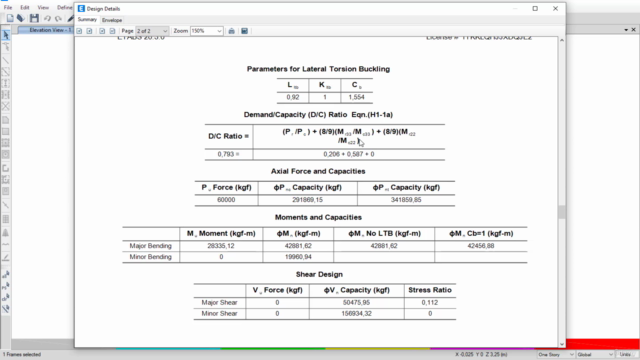Open the Page number dropdown

pos(152,31)
